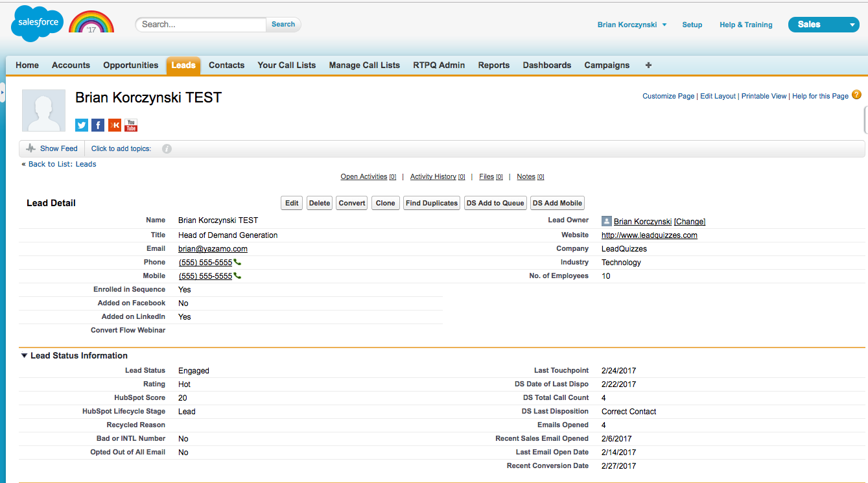
Task: Click the Clone button
Action: (385, 204)
